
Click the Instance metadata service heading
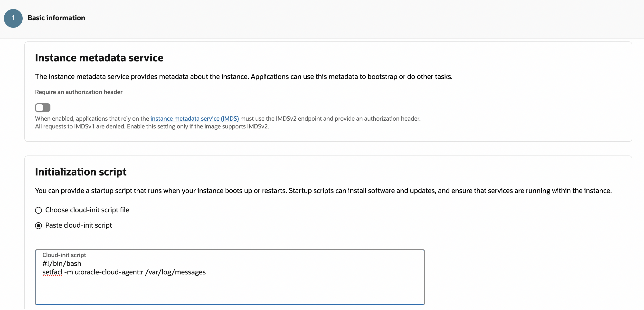[x=99, y=58]
